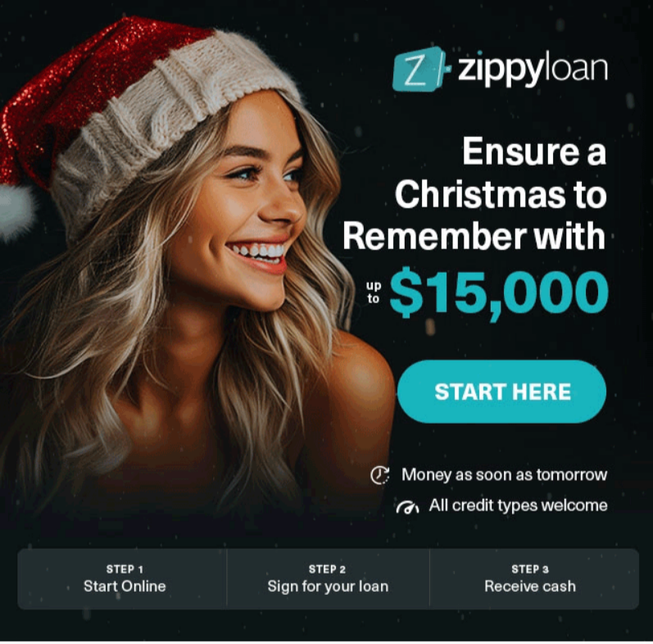
Task: Click the white pom-pom of the Santa hat
Action: click(x=16, y=212)
